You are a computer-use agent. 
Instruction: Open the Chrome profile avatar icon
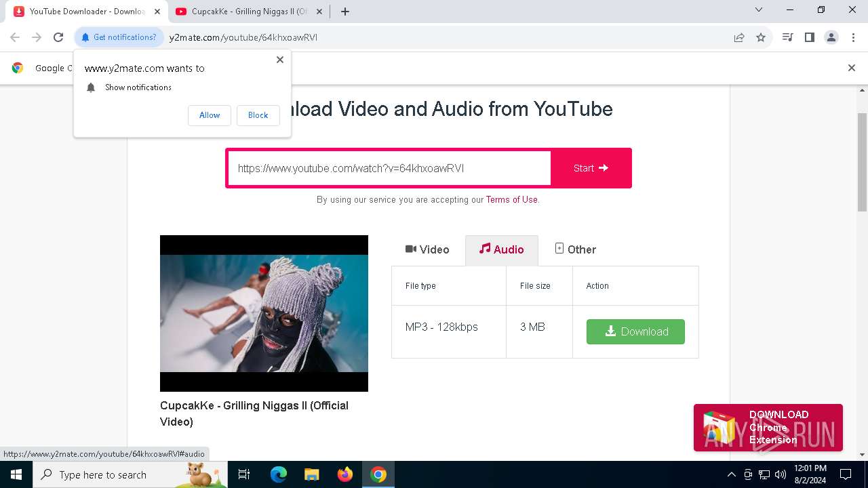point(831,37)
